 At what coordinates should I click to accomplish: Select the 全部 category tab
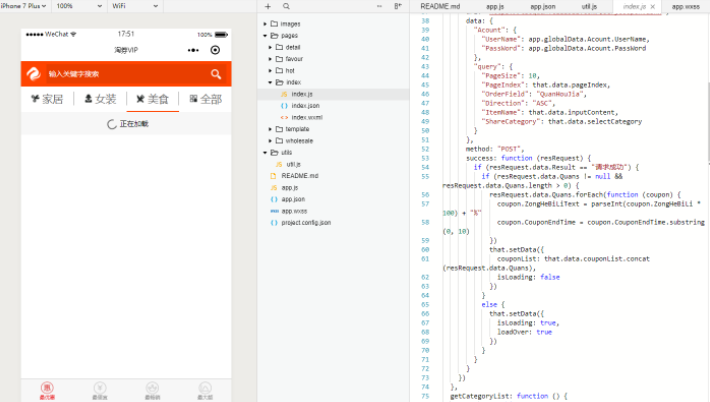206,99
